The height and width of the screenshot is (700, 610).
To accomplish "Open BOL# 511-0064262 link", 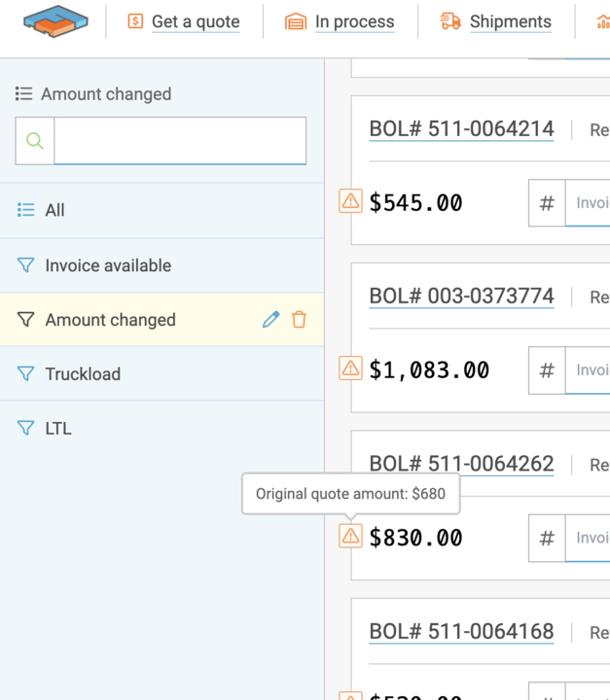I will 461,464.
